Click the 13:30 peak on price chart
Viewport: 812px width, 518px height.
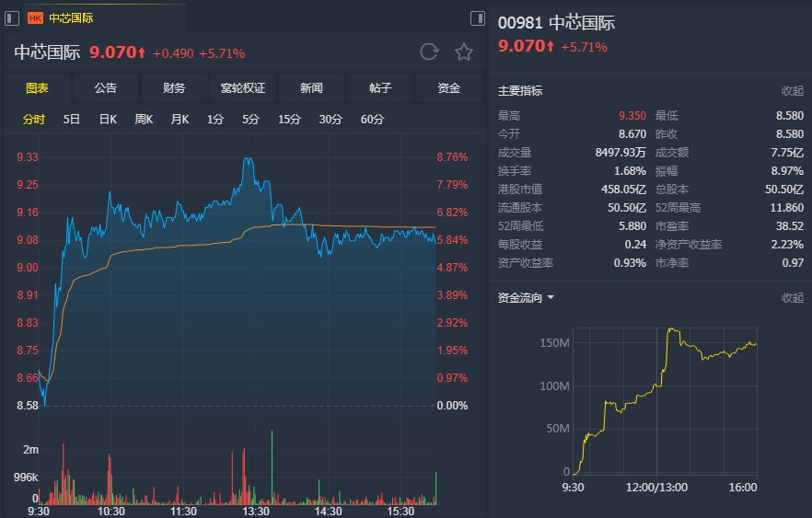(x=248, y=160)
